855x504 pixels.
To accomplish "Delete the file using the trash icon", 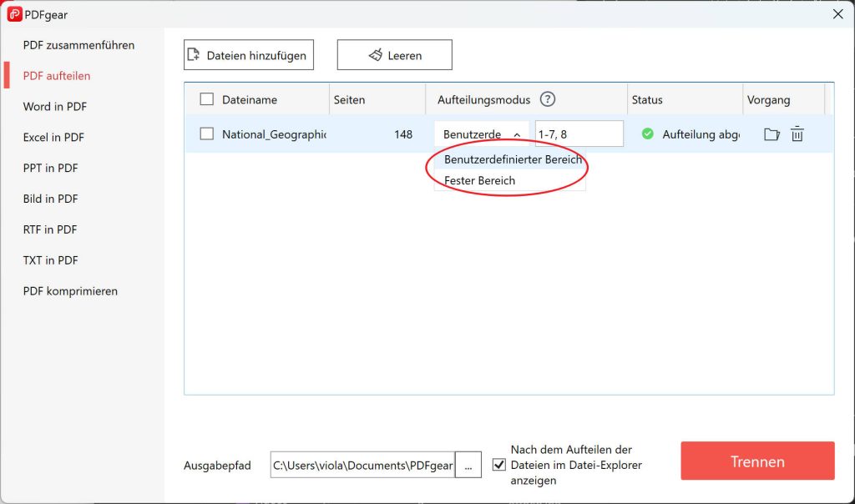I will coord(797,134).
